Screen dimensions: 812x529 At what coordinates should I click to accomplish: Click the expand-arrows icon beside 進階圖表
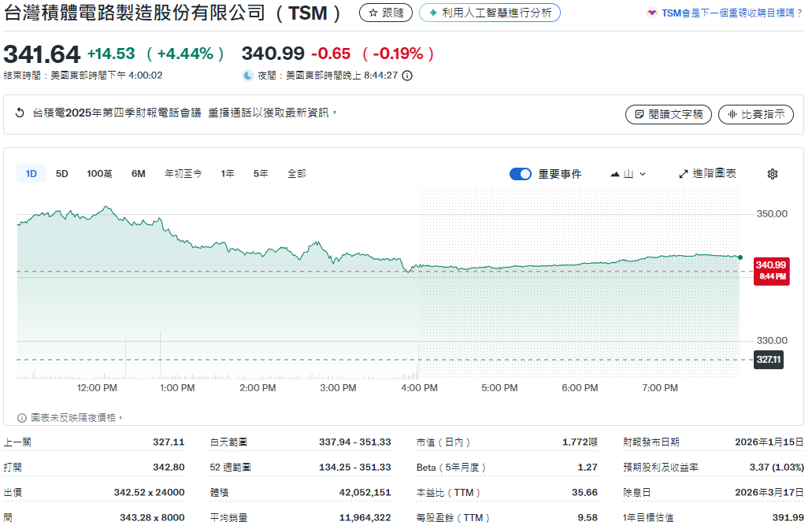tap(682, 173)
